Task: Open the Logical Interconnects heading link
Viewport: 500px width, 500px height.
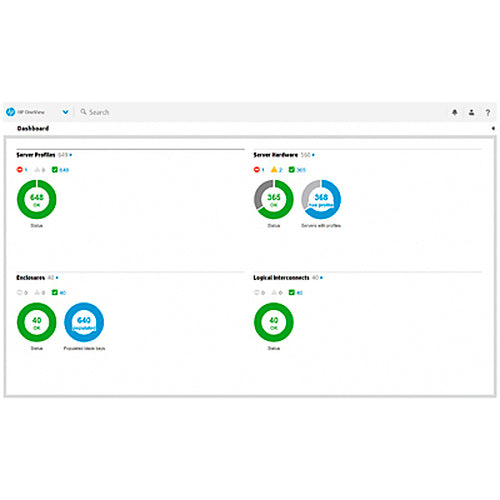Action: tap(281, 278)
